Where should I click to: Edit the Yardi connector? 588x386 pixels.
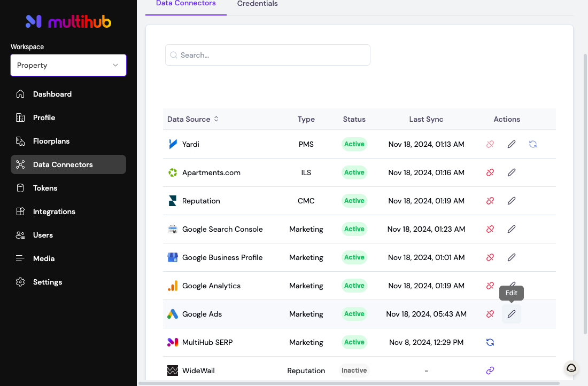pos(512,144)
